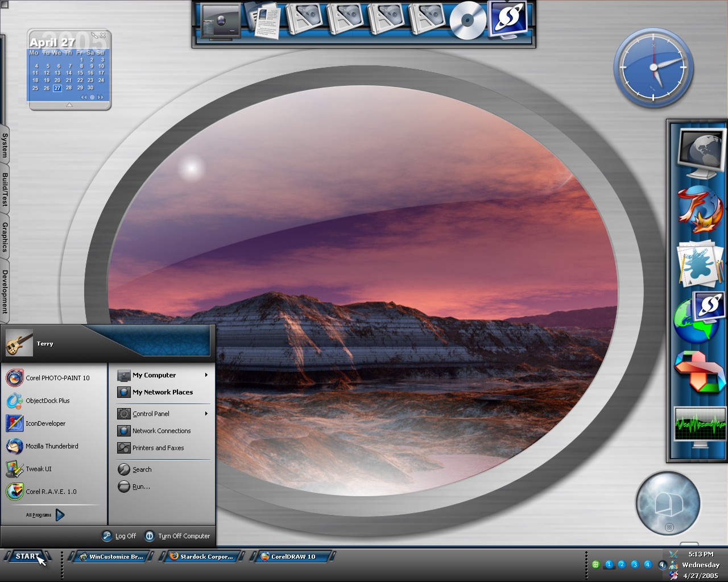Expand hidden tray icons arrow

point(662,565)
